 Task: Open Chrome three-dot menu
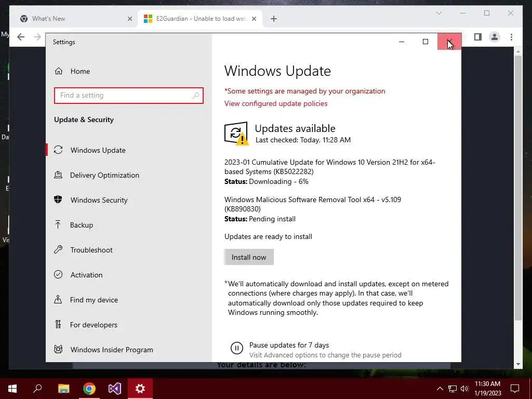tap(511, 37)
